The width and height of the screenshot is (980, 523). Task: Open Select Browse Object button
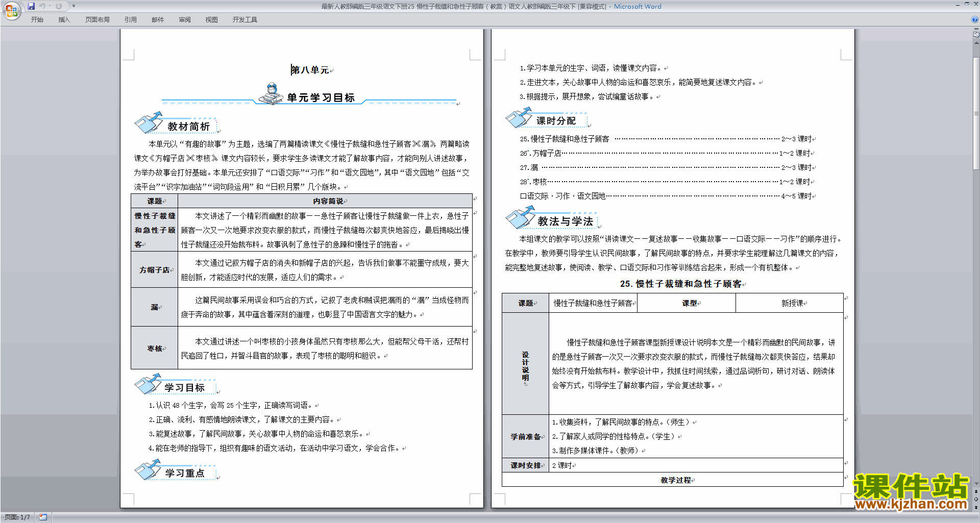point(976,499)
